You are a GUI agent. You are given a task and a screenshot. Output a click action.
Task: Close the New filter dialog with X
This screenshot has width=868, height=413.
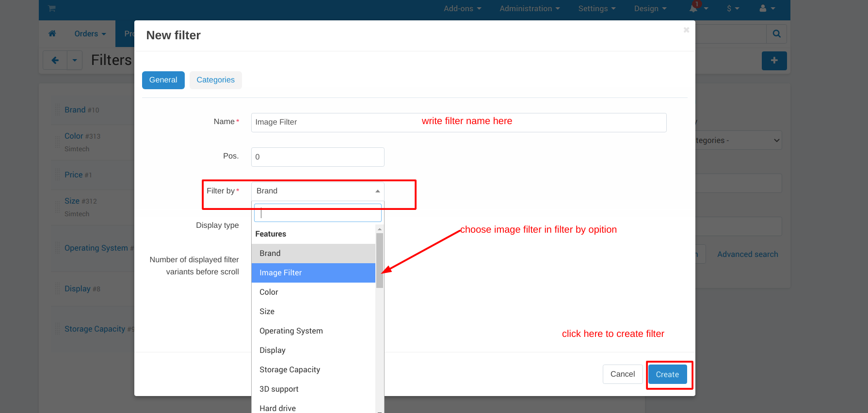686,30
